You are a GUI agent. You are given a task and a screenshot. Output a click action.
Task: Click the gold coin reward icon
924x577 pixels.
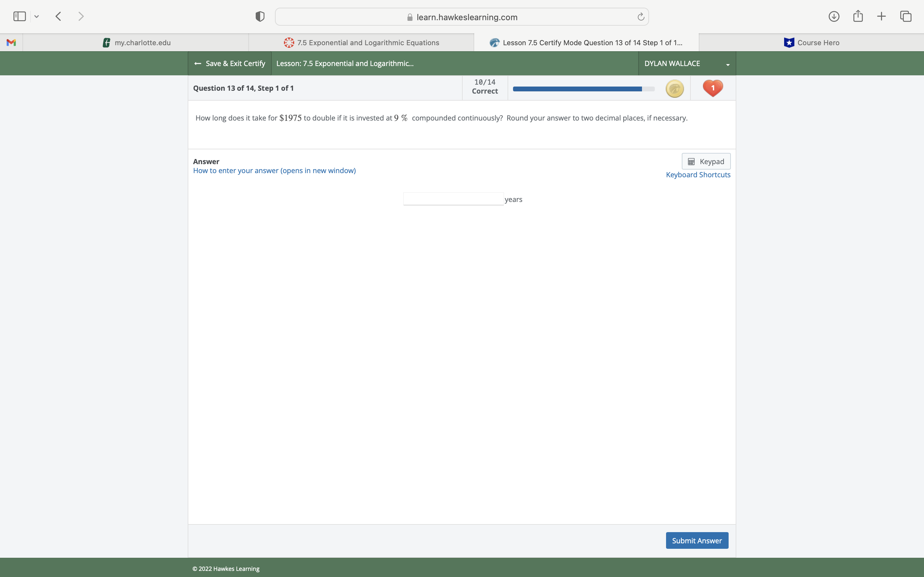(x=674, y=88)
